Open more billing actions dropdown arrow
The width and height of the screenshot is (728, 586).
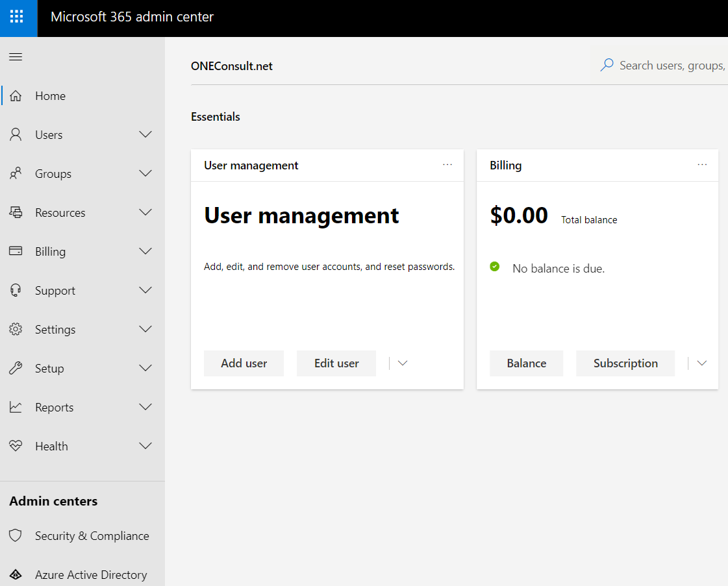pyautogui.click(x=702, y=363)
